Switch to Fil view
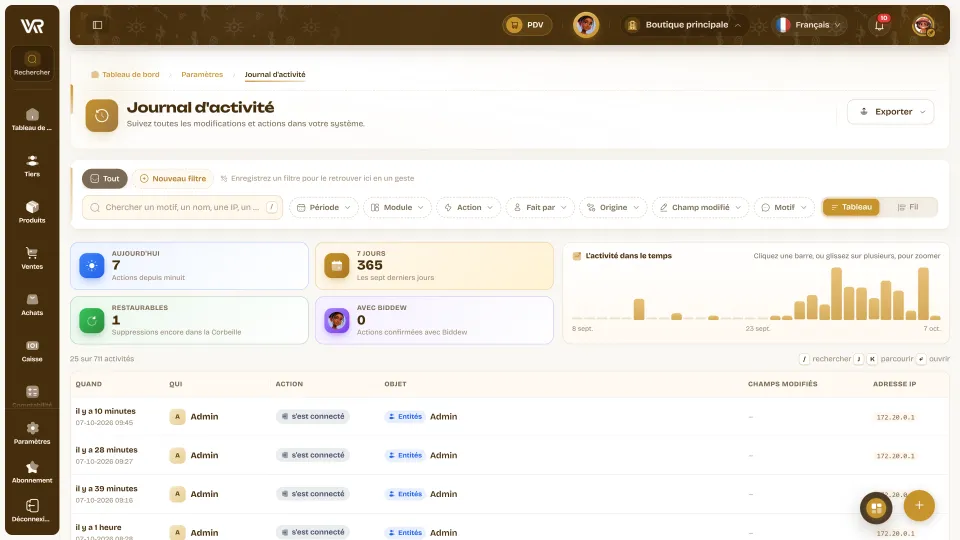The width and height of the screenshot is (960, 540). click(908, 207)
